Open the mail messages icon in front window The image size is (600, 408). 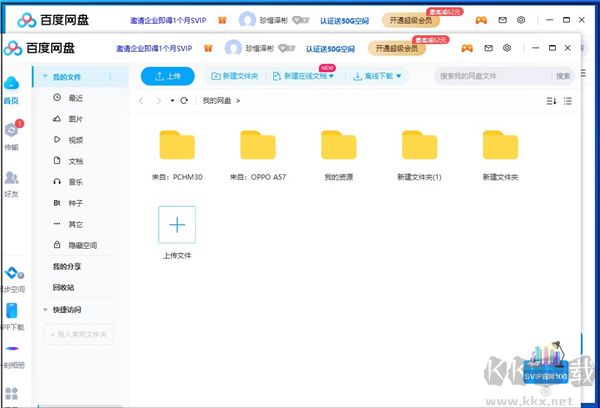pos(488,48)
